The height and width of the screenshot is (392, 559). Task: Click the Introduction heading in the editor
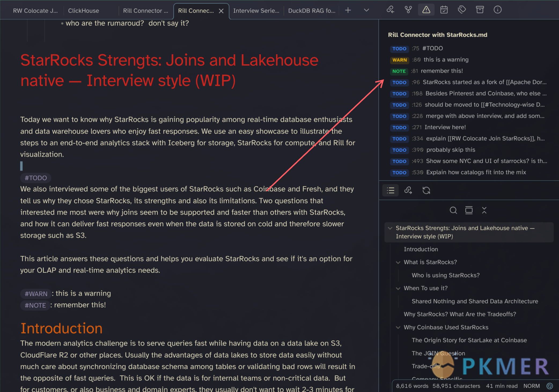(61, 328)
